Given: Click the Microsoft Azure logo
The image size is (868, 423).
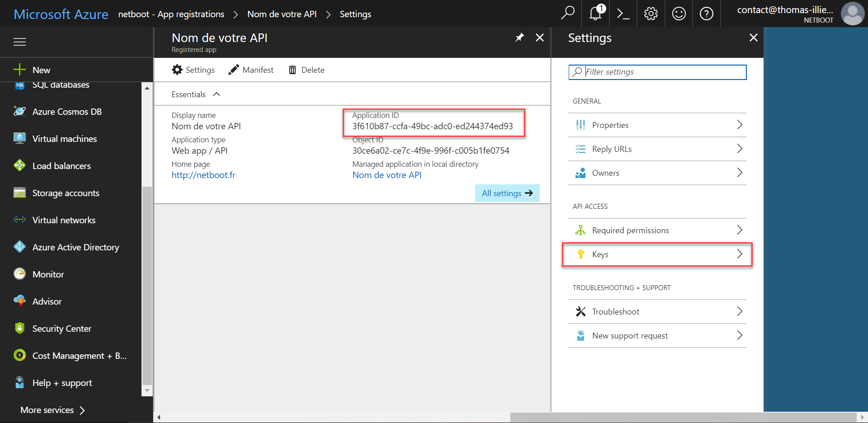Looking at the screenshot, I should tap(61, 14).
